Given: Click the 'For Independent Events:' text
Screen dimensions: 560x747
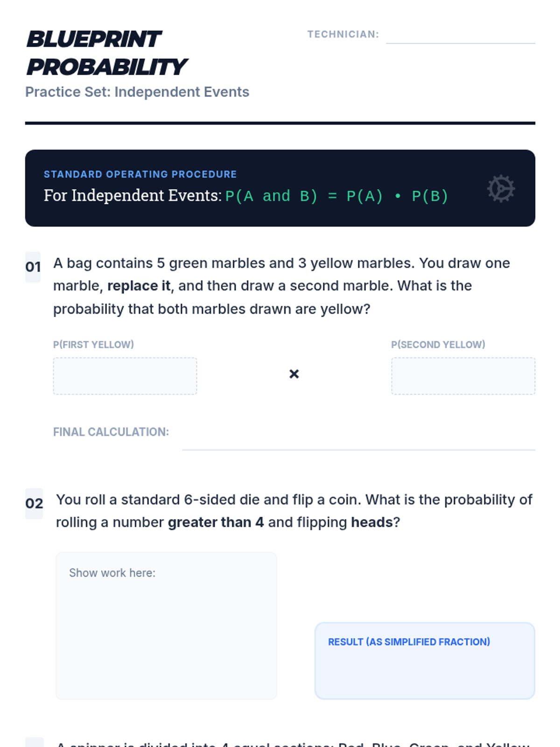Looking at the screenshot, I should (x=133, y=196).
